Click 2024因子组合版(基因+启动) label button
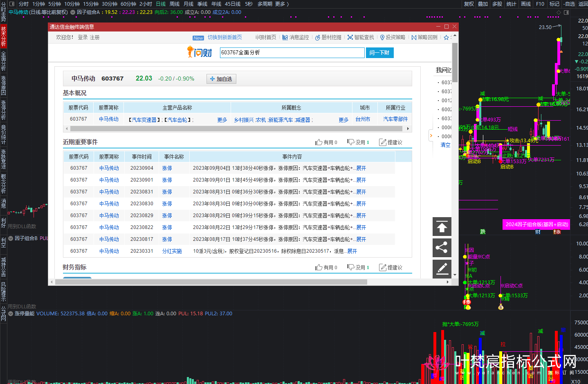This screenshot has width=588, height=384. click(537, 224)
